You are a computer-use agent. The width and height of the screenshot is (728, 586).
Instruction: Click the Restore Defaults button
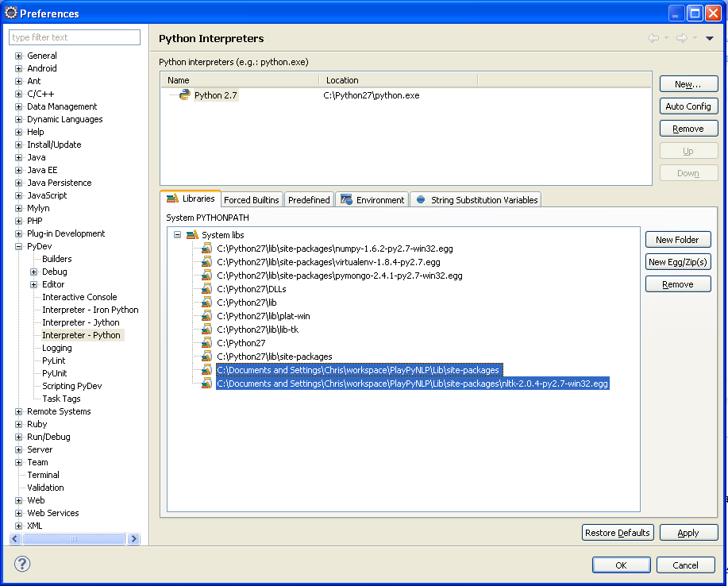(618, 533)
